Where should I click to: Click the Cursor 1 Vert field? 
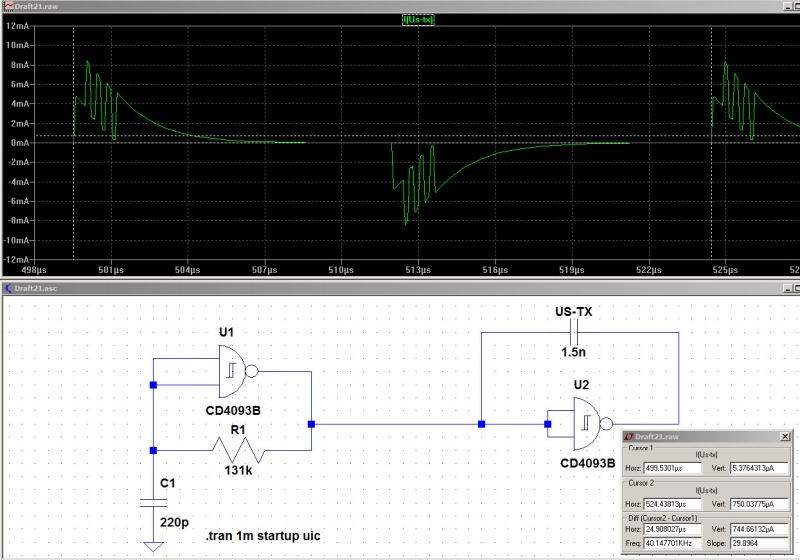coord(753,466)
